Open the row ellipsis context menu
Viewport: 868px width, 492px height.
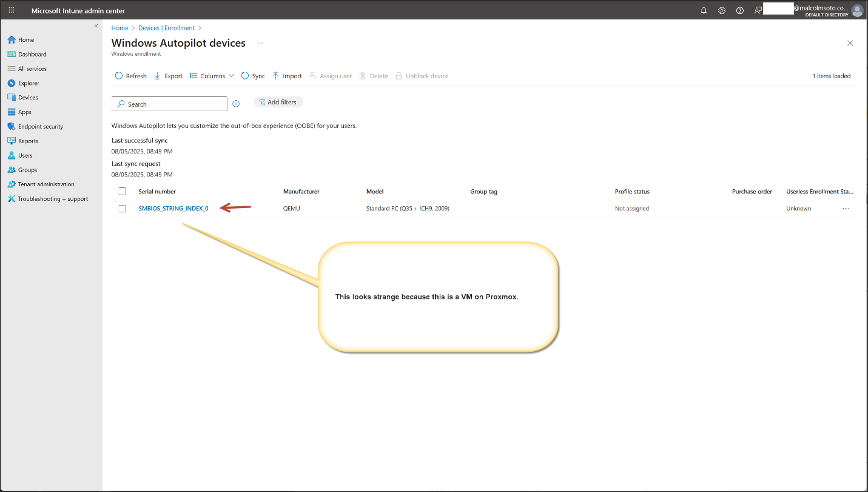[x=846, y=209]
